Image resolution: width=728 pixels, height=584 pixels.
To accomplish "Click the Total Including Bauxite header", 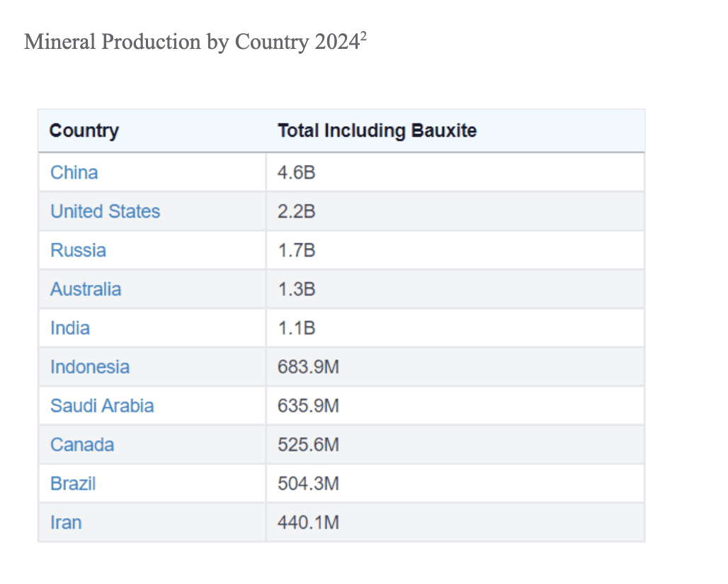I will click(377, 131).
